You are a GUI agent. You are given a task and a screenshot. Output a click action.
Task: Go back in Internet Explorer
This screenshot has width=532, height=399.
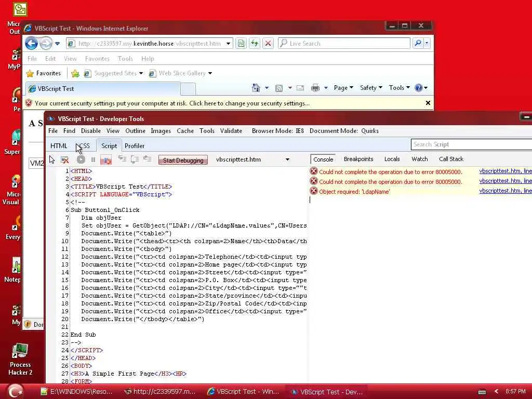tap(31, 44)
